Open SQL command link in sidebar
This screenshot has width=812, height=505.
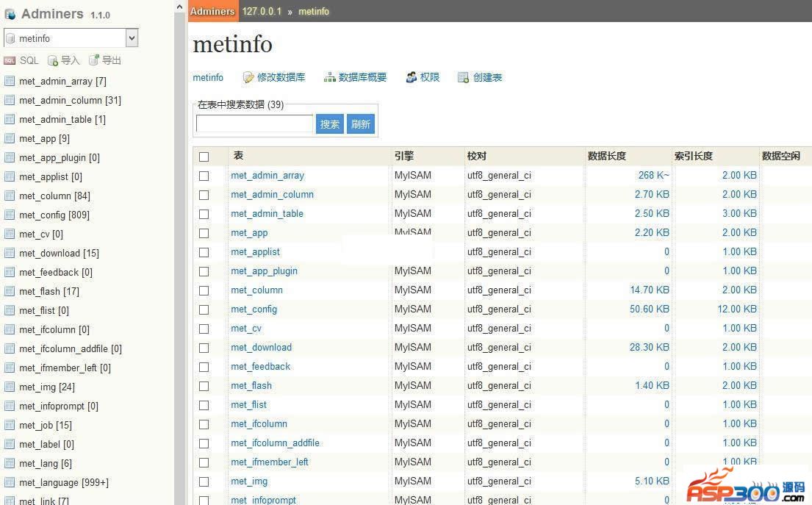pos(29,60)
